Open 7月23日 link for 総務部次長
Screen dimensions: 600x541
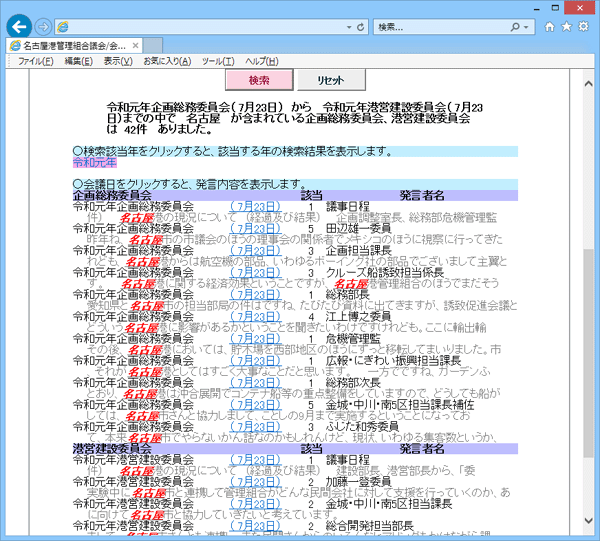pyautogui.click(x=256, y=383)
